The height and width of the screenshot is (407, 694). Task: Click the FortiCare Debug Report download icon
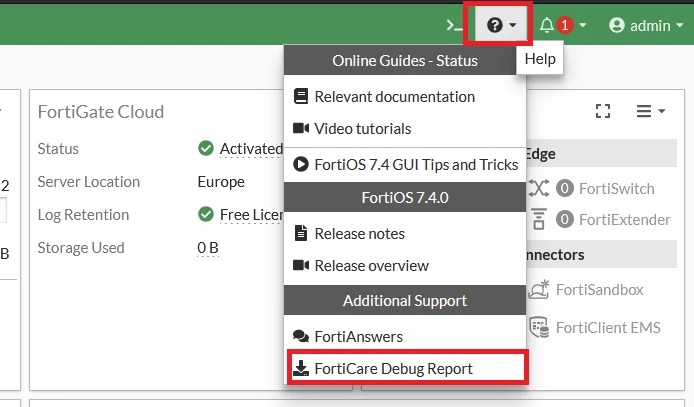(301, 368)
